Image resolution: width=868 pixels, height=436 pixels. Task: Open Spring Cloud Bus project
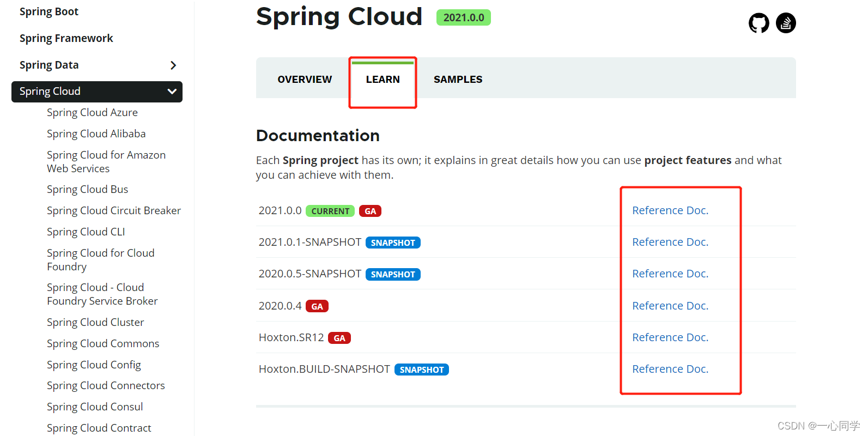pyautogui.click(x=87, y=189)
